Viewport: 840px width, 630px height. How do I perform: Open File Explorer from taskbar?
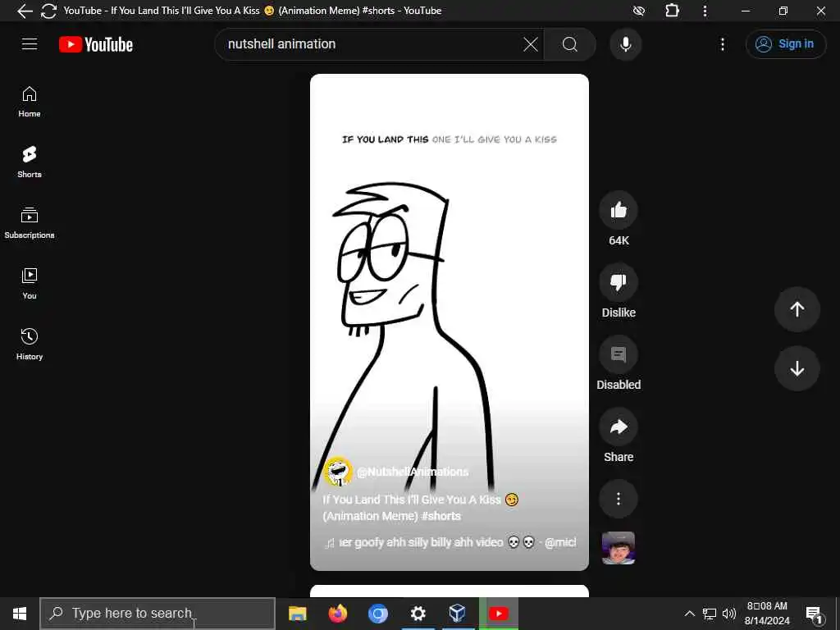pyautogui.click(x=297, y=614)
